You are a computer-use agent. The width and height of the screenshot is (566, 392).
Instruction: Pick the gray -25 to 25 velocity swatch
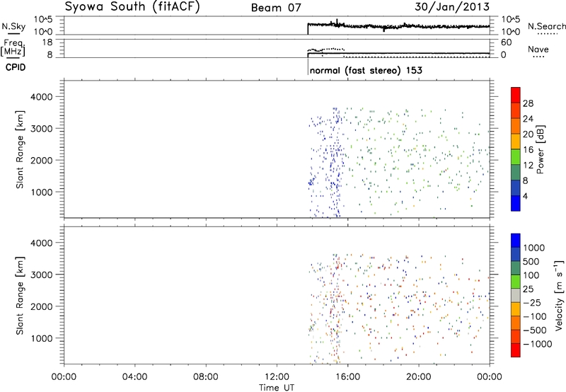516,295
